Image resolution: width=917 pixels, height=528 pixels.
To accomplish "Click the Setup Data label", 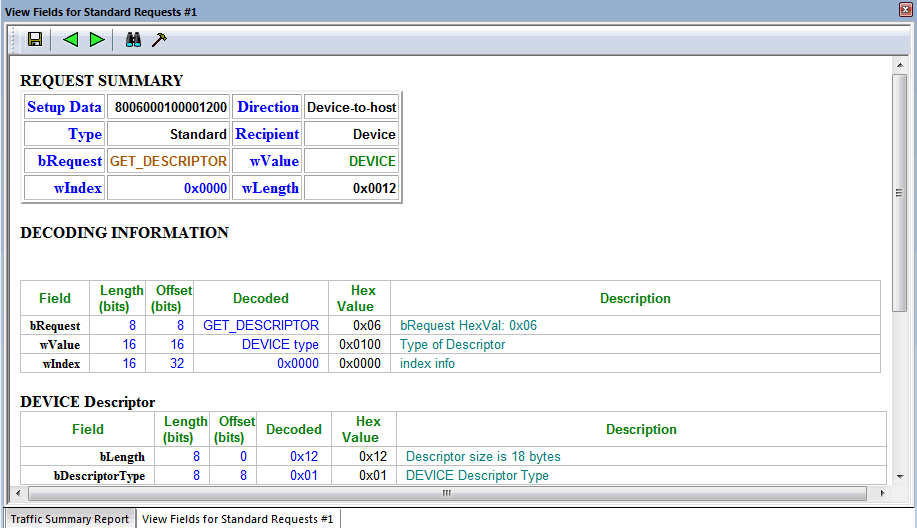I will (64, 107).
